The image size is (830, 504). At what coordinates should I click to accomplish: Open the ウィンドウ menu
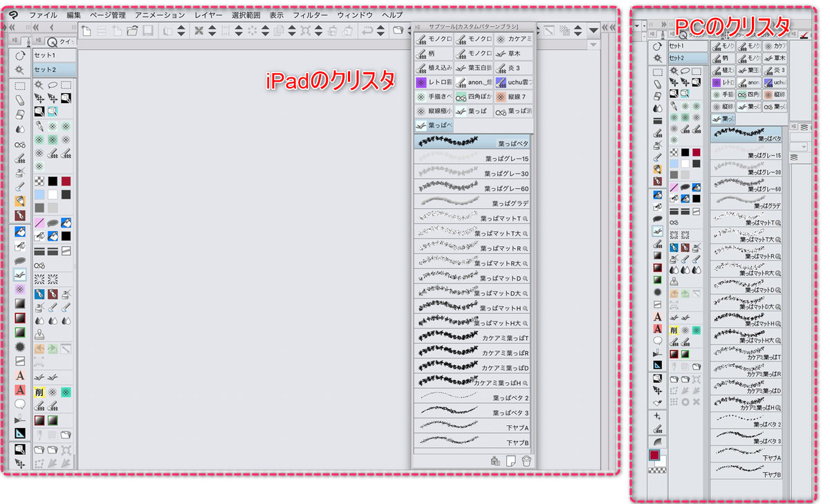coord(355,15)
